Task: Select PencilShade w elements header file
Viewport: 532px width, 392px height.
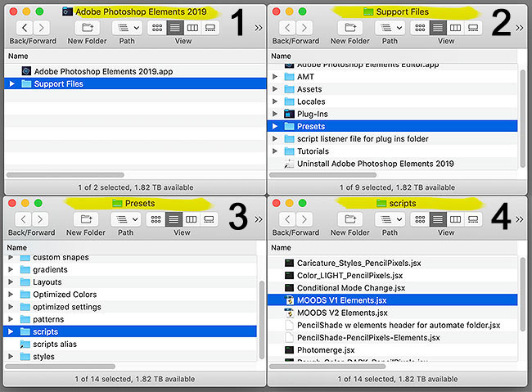Action: 393,325
